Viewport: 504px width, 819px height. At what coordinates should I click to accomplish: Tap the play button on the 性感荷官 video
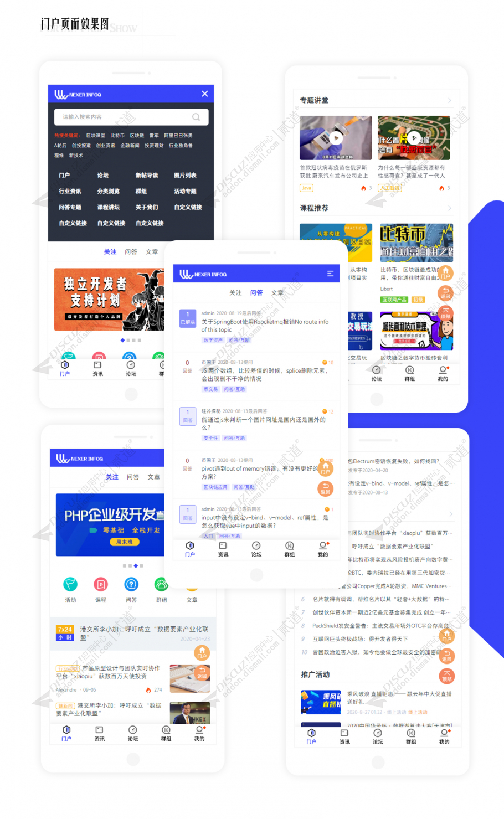coord(414,138)
